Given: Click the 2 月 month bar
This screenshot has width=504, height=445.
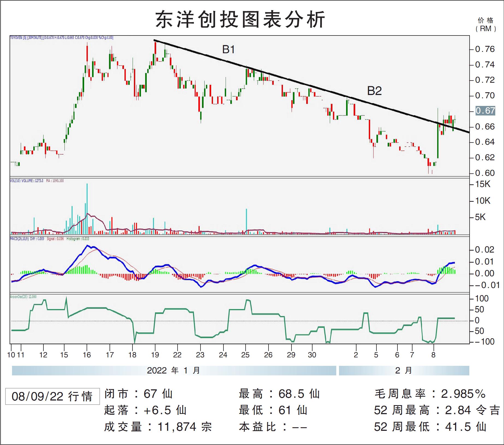Looking at the screenshot, I should pos(404,370).
